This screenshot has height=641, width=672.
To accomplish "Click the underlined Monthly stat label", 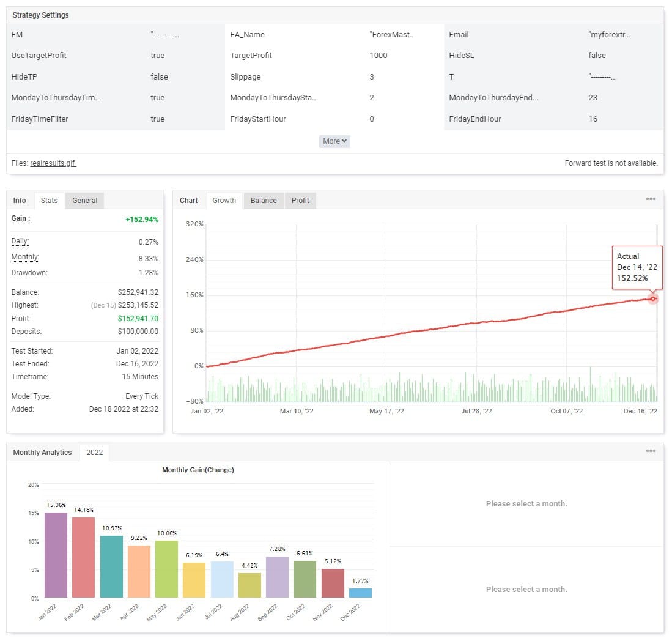I will click(x=25, y=258).
